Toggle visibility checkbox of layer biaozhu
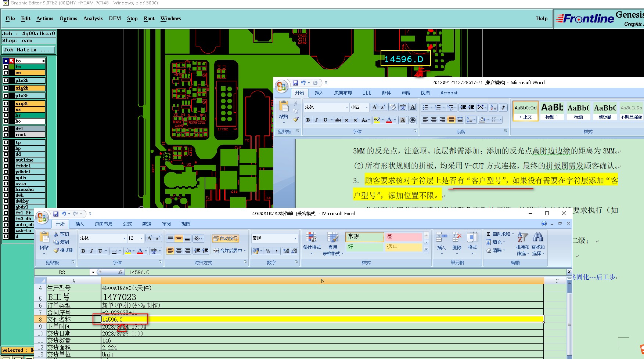 [6, 189]
